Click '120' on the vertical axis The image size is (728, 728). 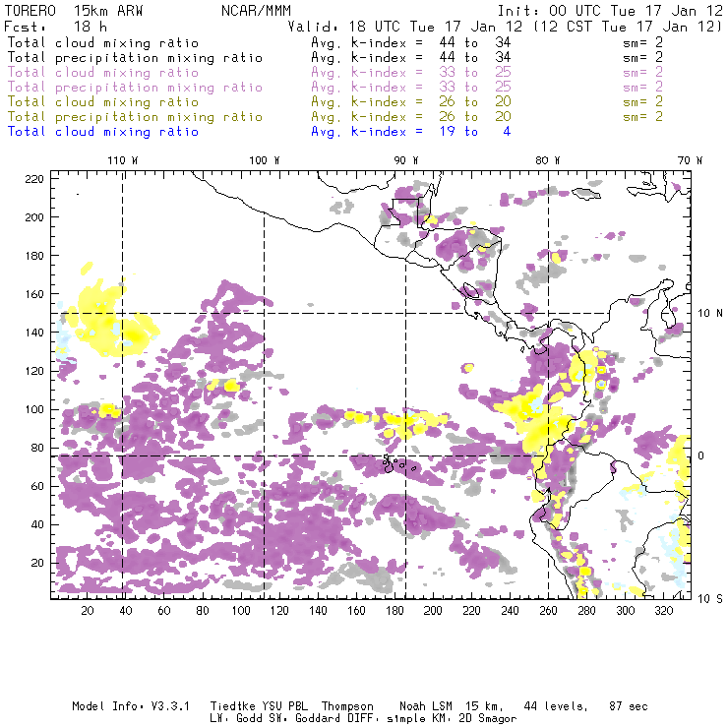coord(34,371)
